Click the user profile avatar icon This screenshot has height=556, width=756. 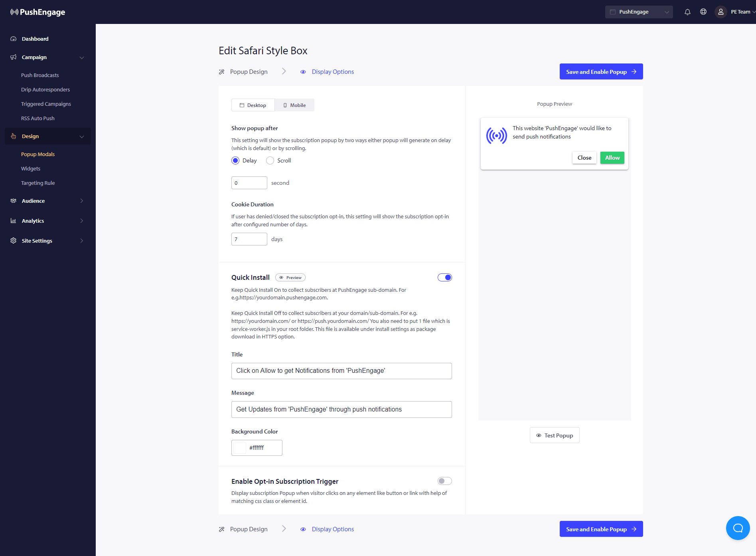pos(720,12)
